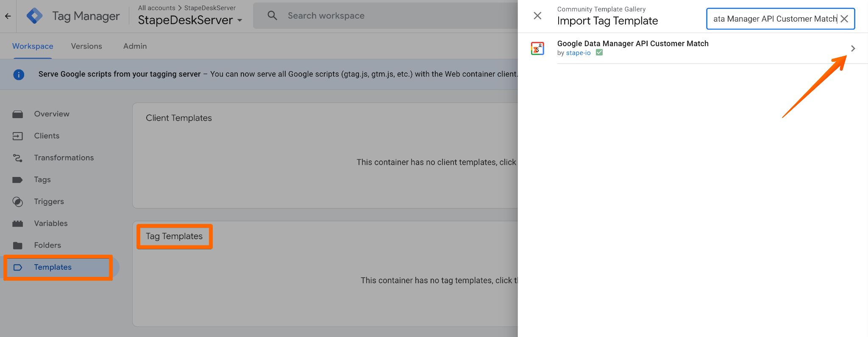Click the Transformations route icon
The height and width of the screenshot is (337, 868).
tap(17, 158)
